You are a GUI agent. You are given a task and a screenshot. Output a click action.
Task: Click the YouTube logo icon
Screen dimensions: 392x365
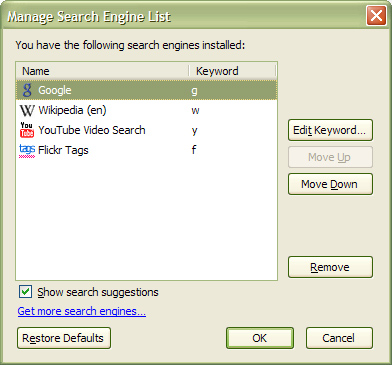point(27,130)
